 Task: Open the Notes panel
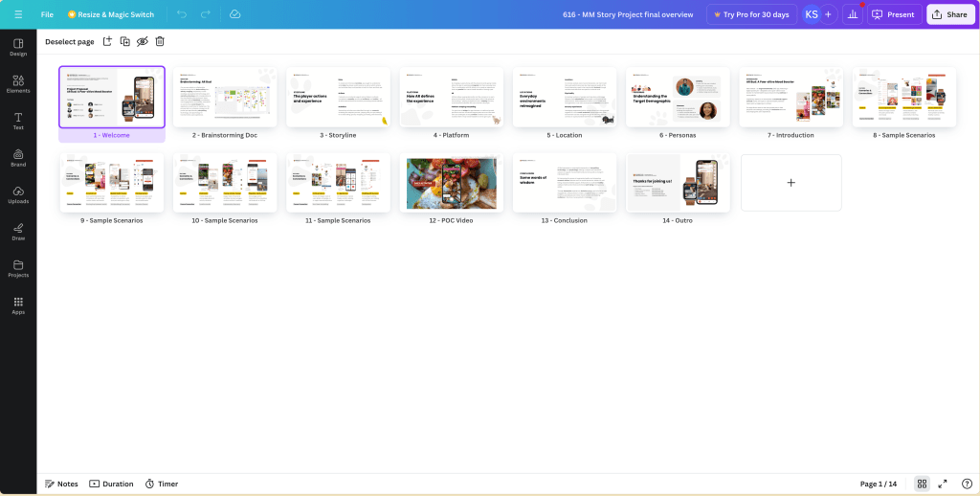[x=61, y=484]
